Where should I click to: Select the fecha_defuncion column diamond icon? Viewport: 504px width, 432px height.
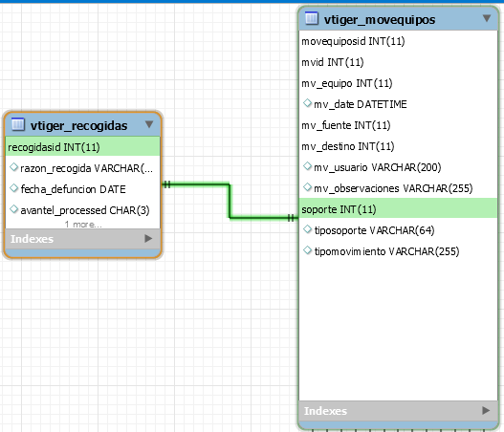(x=13, y=188)
